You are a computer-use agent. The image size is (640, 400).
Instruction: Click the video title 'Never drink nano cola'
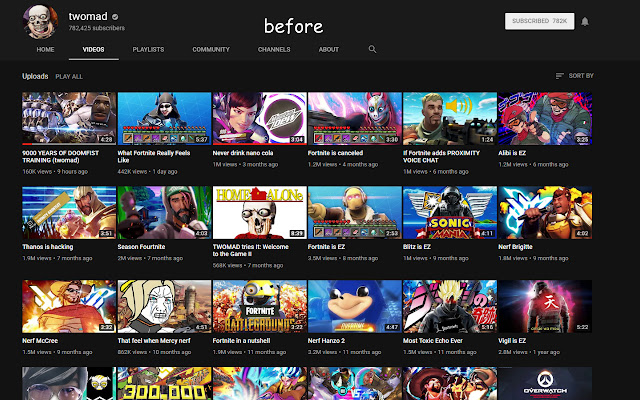243,153
